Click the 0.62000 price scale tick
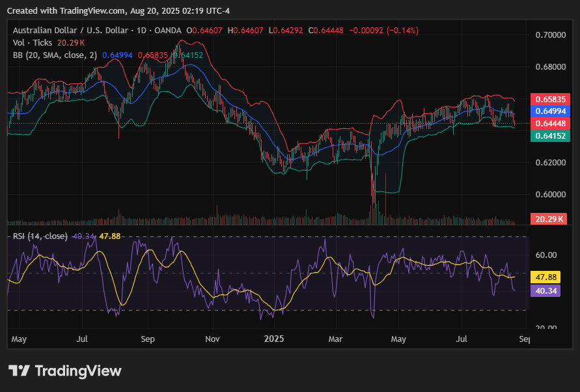 [x=551, y=163]
